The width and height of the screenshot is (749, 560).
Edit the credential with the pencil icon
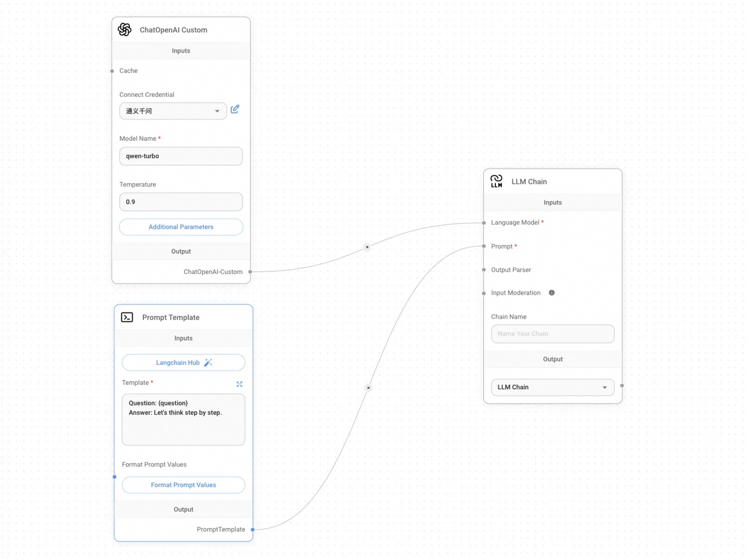[235, 109]
